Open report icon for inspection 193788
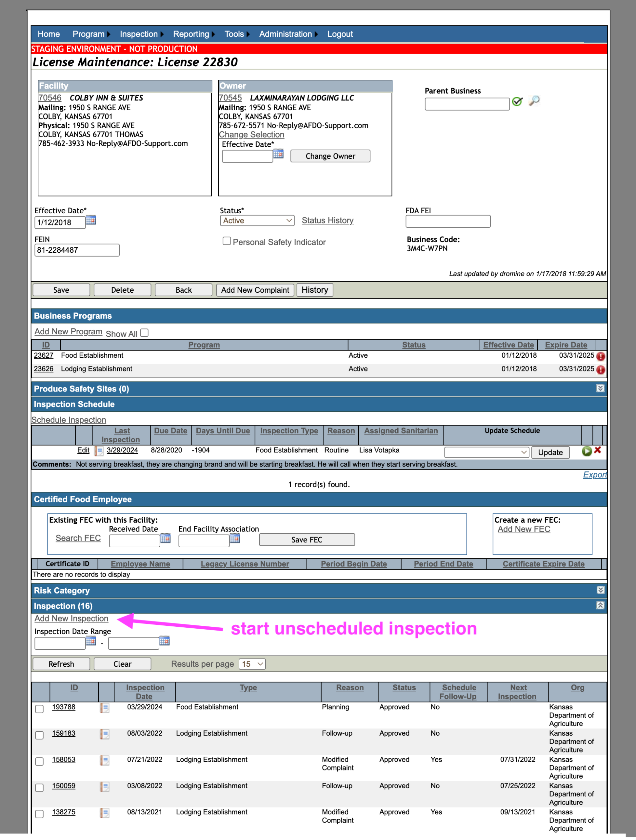 [x=105, y=708]
